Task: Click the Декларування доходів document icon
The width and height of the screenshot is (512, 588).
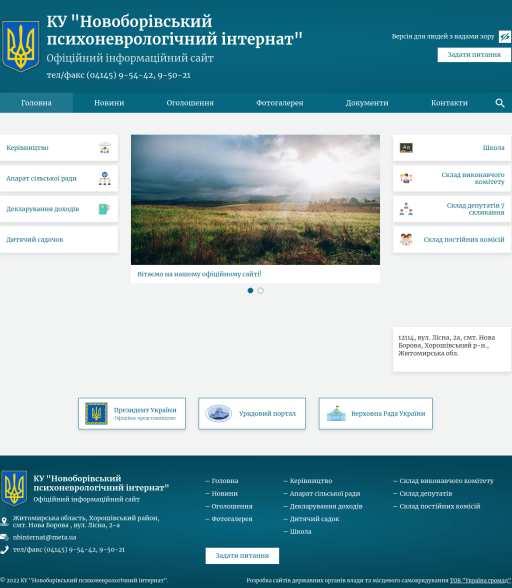Action: coord(104,209)
